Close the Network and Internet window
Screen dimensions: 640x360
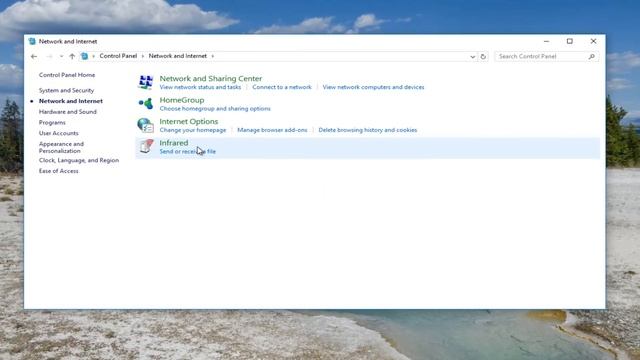[593, 41]
